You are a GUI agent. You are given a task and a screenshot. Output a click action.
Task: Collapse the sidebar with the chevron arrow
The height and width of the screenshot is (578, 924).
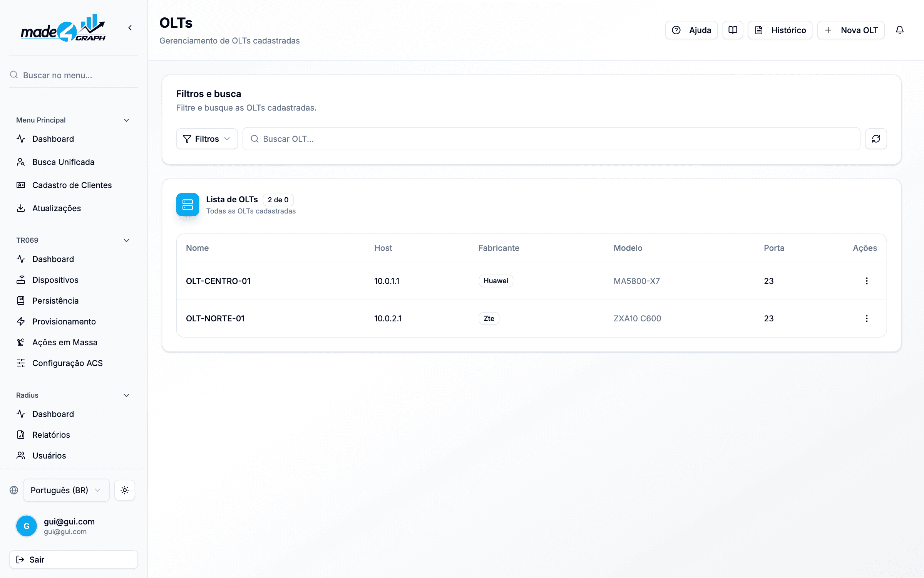point(130,28)
